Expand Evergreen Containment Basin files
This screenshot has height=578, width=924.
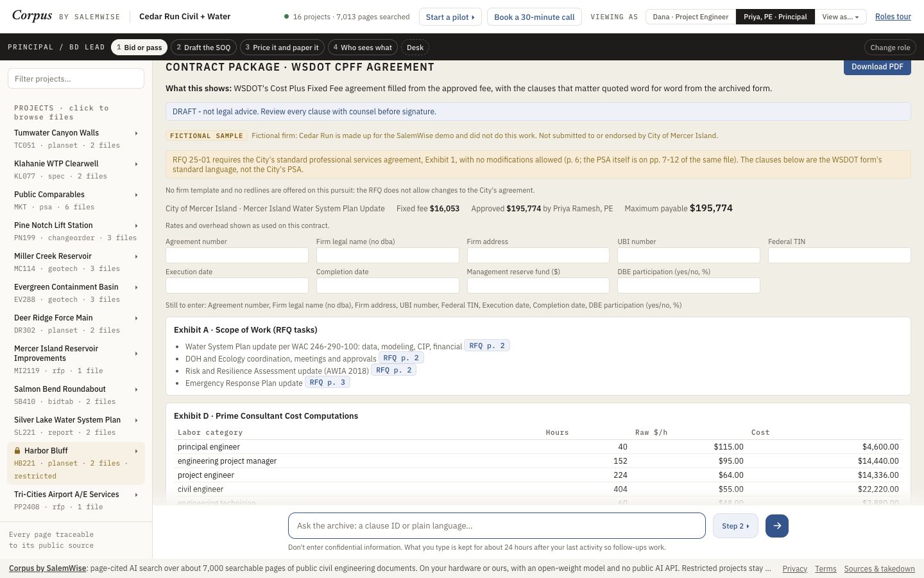pos(76,293)
